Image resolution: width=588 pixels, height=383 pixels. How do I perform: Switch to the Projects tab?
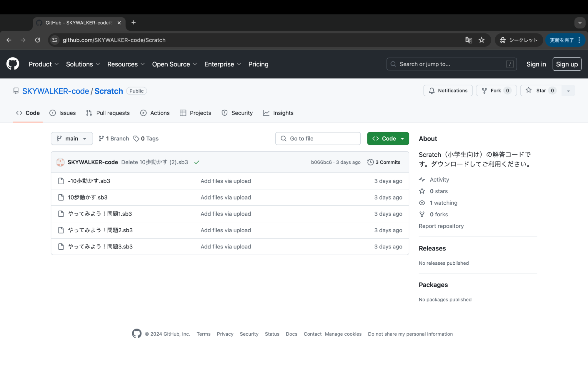pyautogui.click(x=195, y=113)
